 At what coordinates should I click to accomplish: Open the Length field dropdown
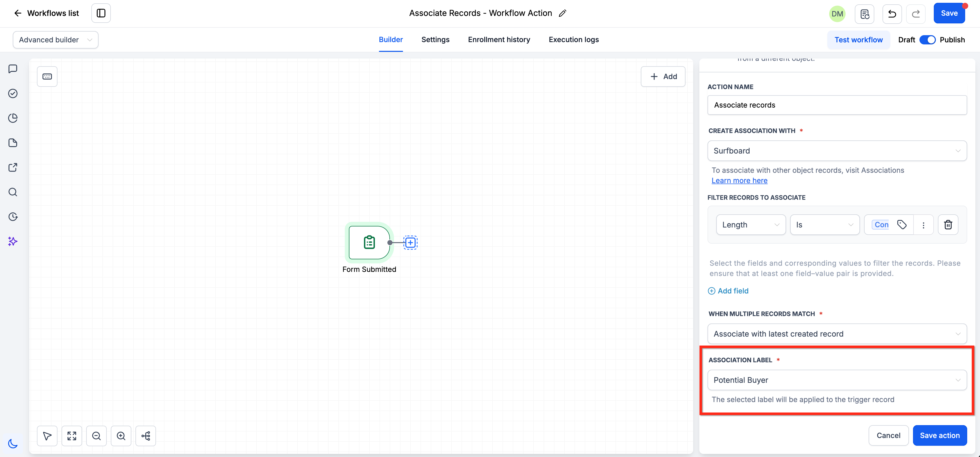[751, 225]
